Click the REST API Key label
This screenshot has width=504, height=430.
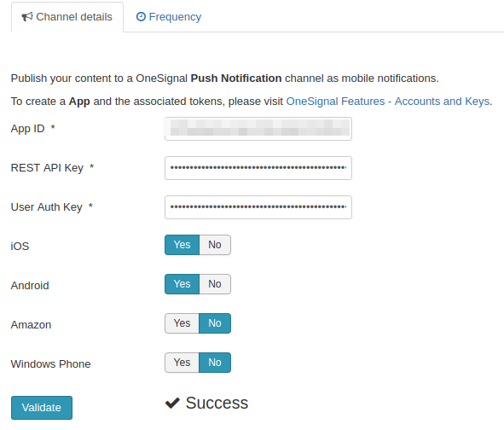click(x=47, y=168)
